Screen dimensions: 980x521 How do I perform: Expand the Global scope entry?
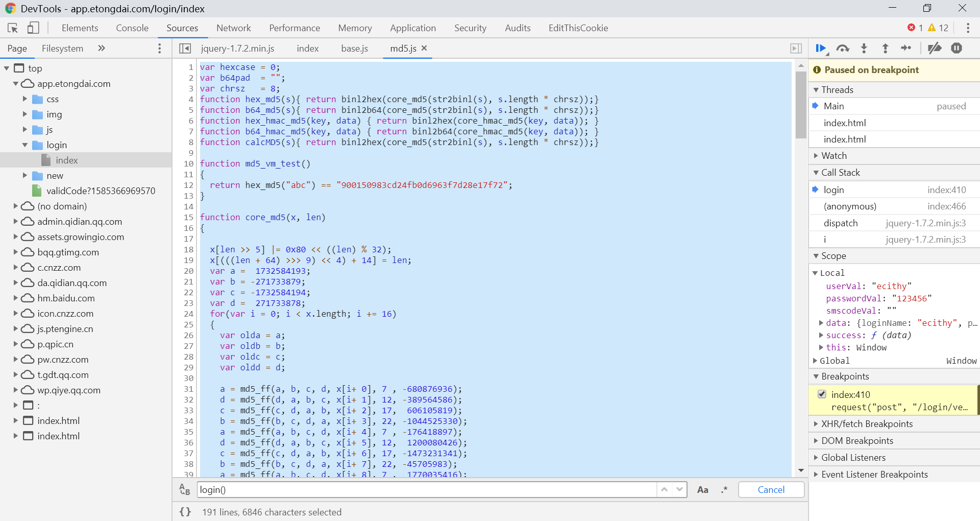click(x=815, y=361)
